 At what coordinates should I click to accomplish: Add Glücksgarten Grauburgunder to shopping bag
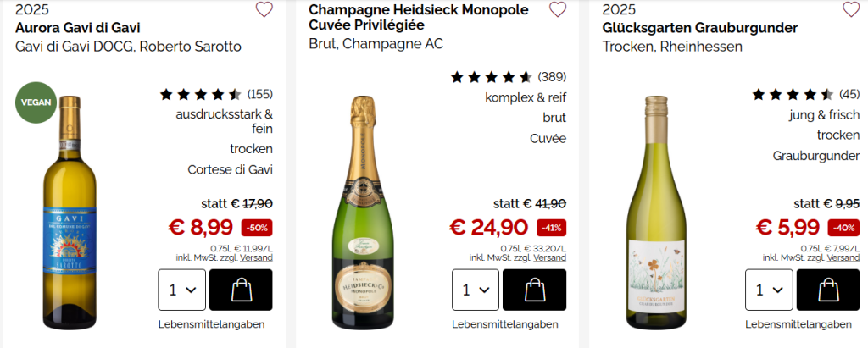pos(828,290)
